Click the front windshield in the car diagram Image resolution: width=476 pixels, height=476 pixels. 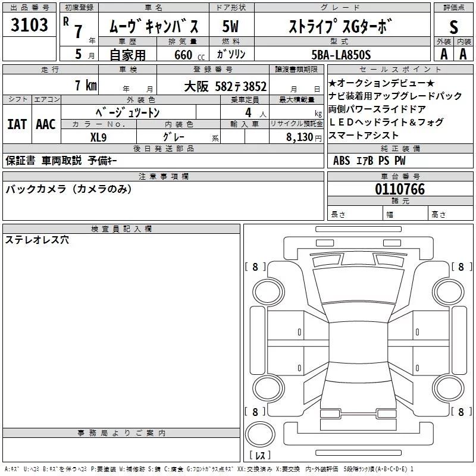358,286
